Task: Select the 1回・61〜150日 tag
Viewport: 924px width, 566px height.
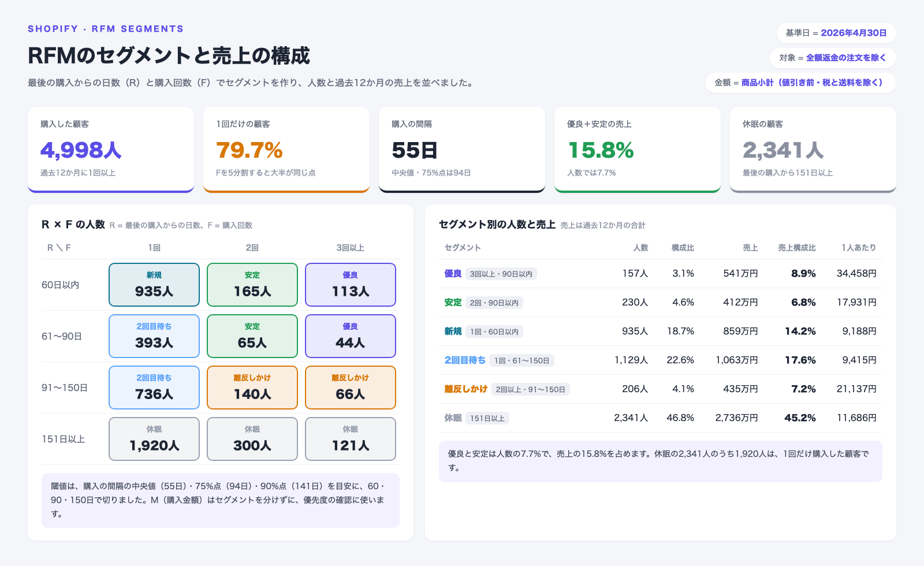Action: [x=522, y=360]
